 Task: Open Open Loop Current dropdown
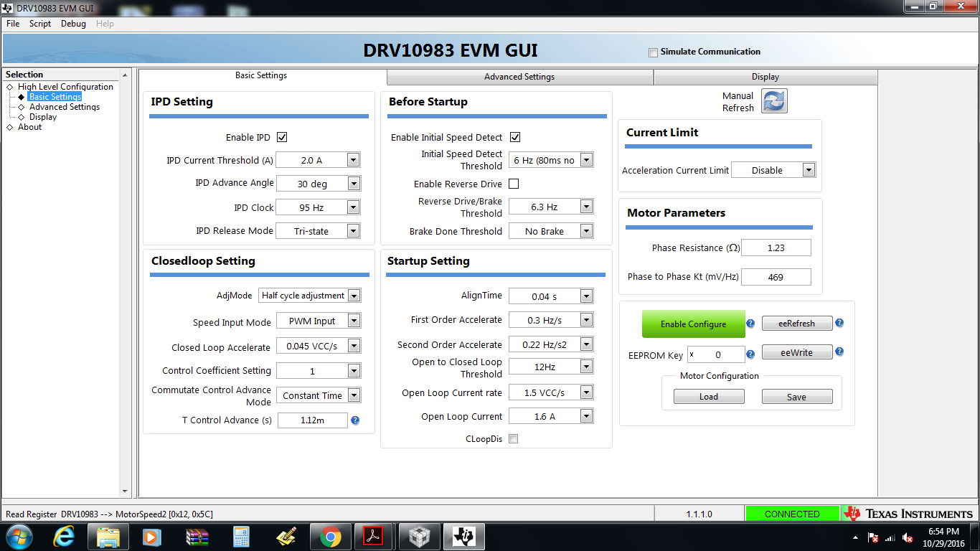(586, 416)
